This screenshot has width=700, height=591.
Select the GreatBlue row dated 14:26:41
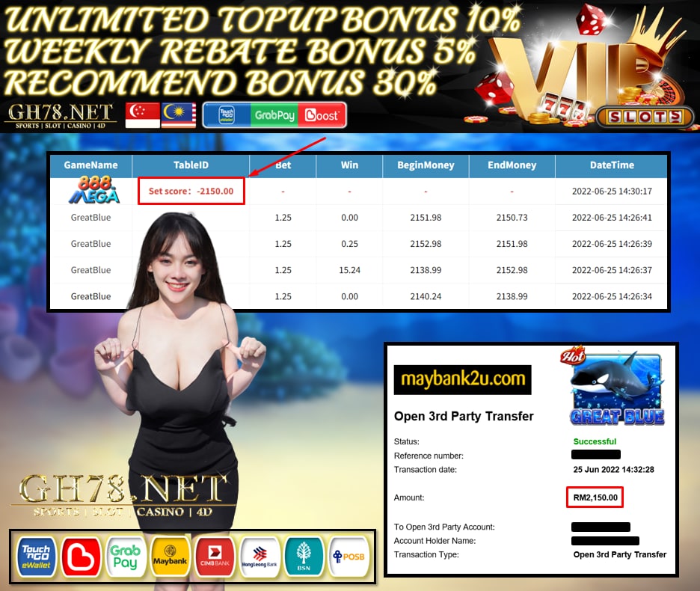pyautogui.click(x=359, y=218)
